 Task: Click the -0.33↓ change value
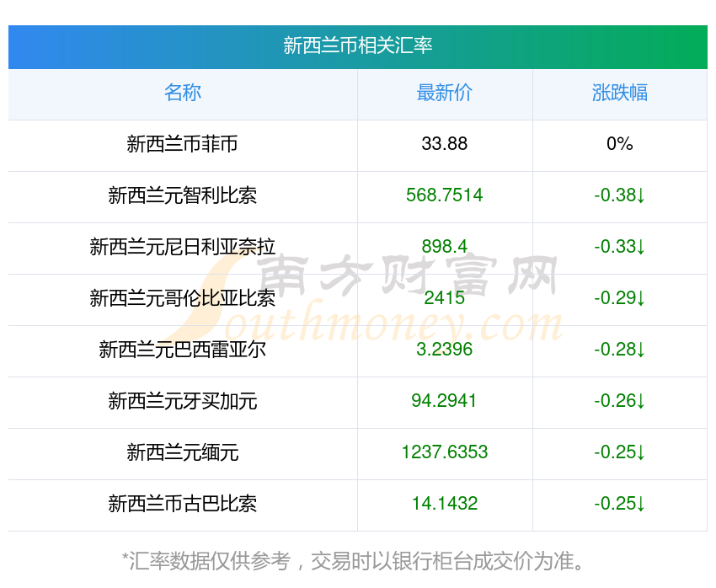tap(620, 247)
